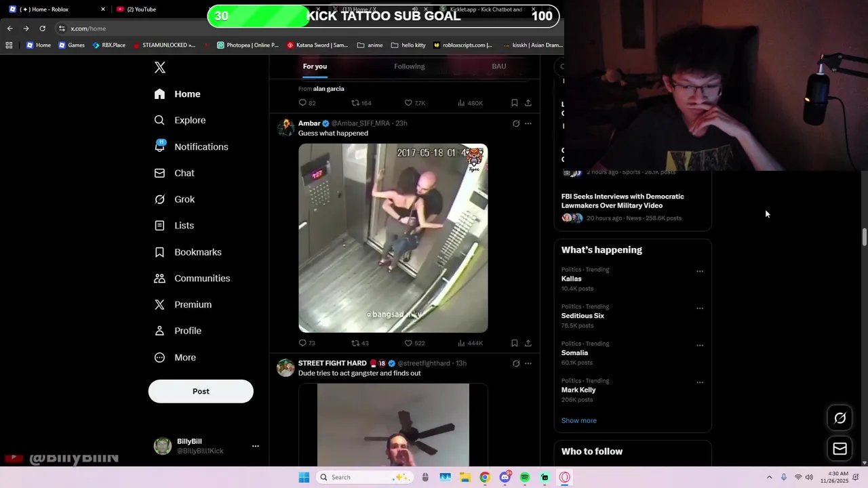The height and width of the screenshot is (488, 868).
Task: Open Kallas trend options menu
Action: 700,271
